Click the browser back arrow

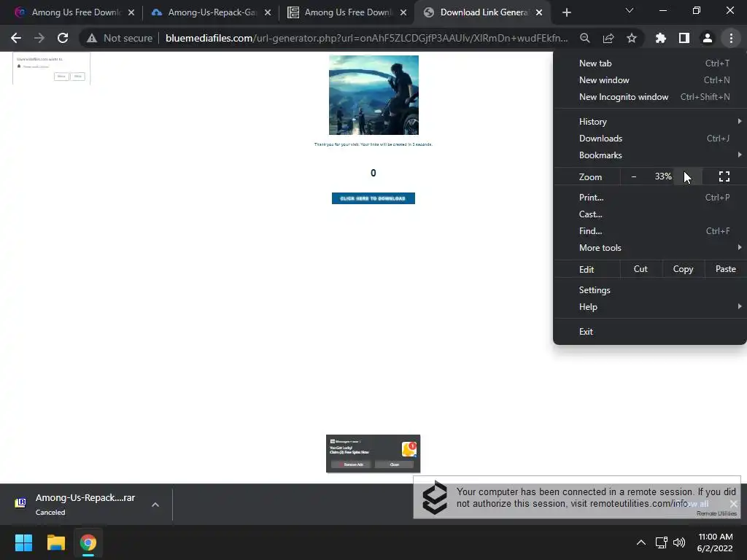click(16, 38)
